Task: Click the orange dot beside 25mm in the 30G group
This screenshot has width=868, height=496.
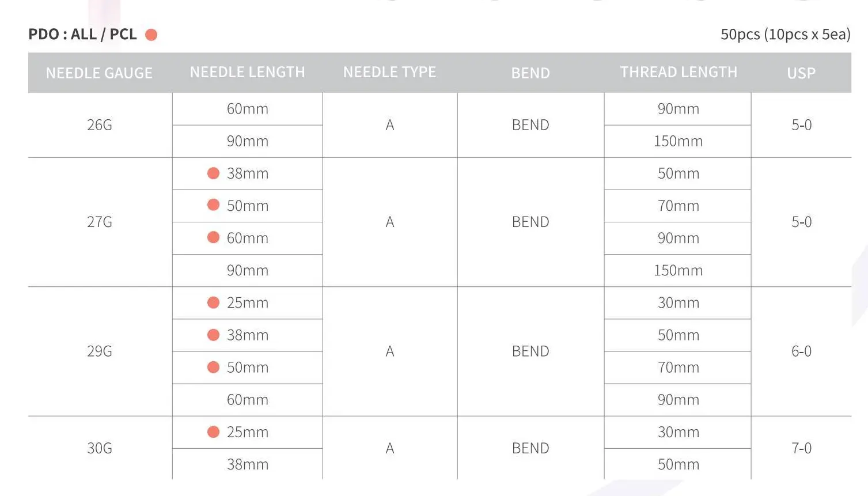Action: click(x=214, y=431)
